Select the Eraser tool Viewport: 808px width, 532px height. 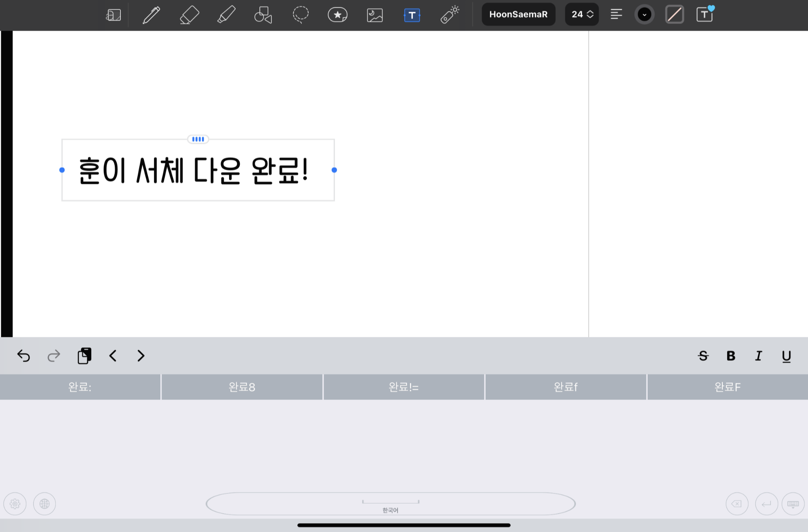tap(189, 15)
